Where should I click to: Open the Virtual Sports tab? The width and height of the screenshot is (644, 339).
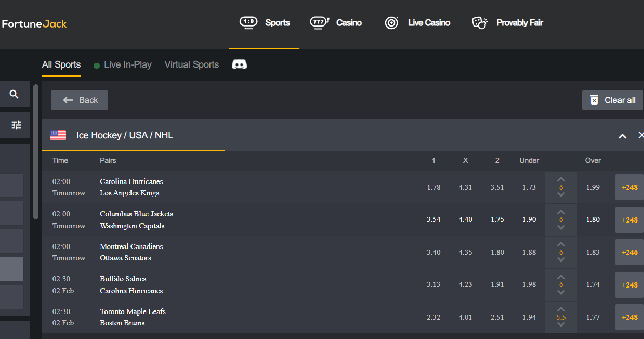192,64
